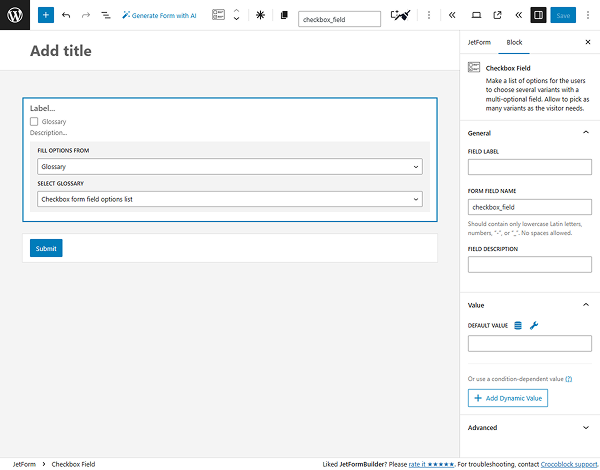Move the block up with the up chevron
This screenshot has height=470, width=600.
tap(236, 11)
